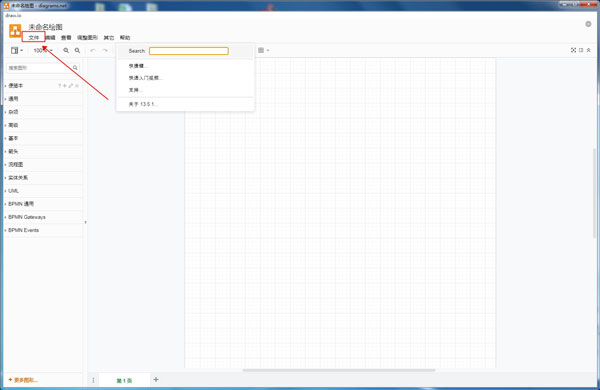Open the 编辑 (Edit) menu
Screen dimensions: 600x390
click(51, 38)
